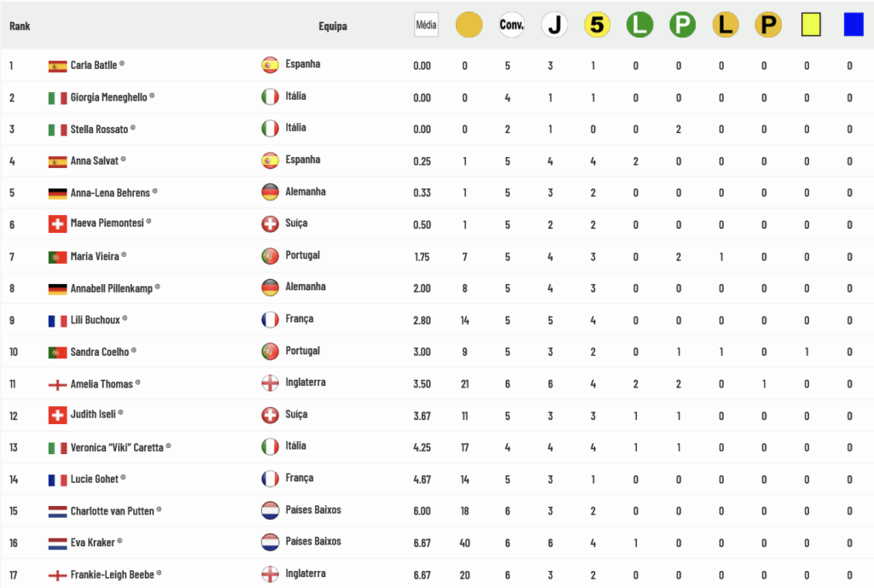
Task: Click the Equipa column header
Action: click(x=333, y=26)
